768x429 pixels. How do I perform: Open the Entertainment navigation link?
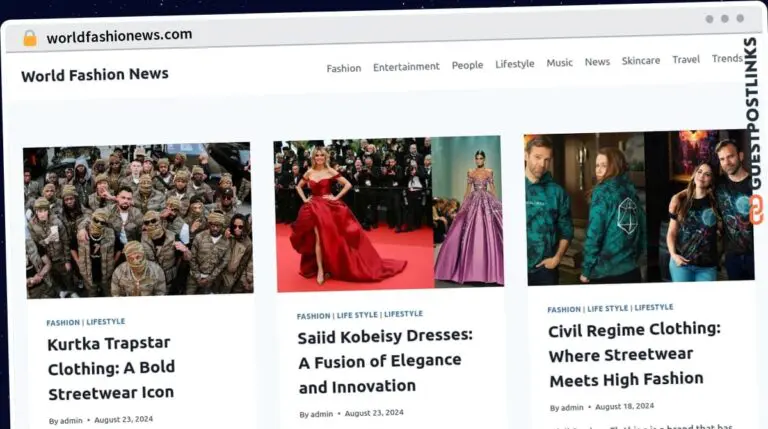(x=406, y=66)
